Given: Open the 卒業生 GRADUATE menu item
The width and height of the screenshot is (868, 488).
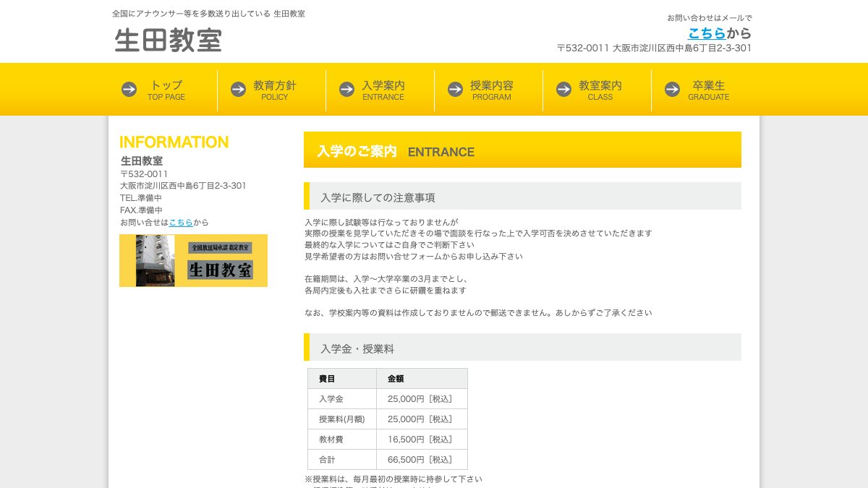Looking at the screenshot, I should point(705,90).
